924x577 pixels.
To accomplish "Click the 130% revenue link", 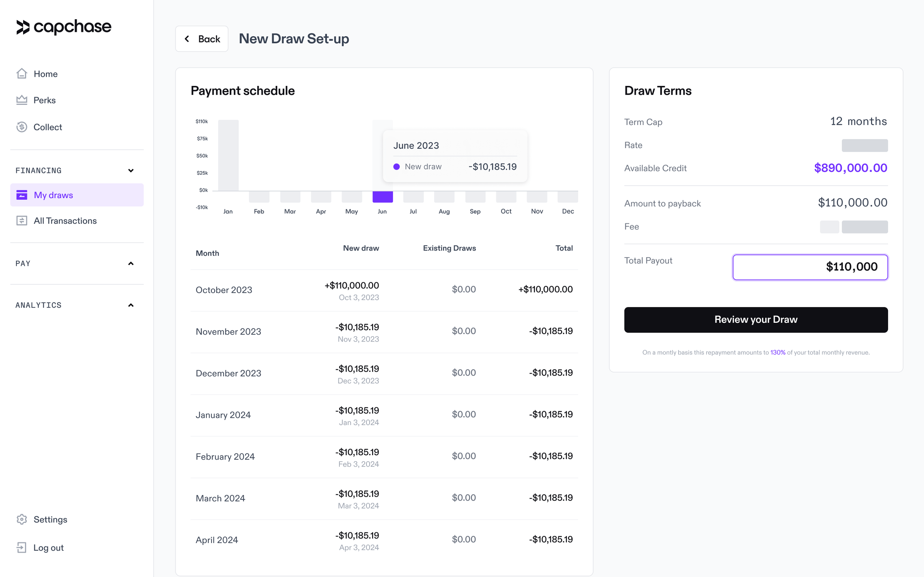I will pos(777,352).
